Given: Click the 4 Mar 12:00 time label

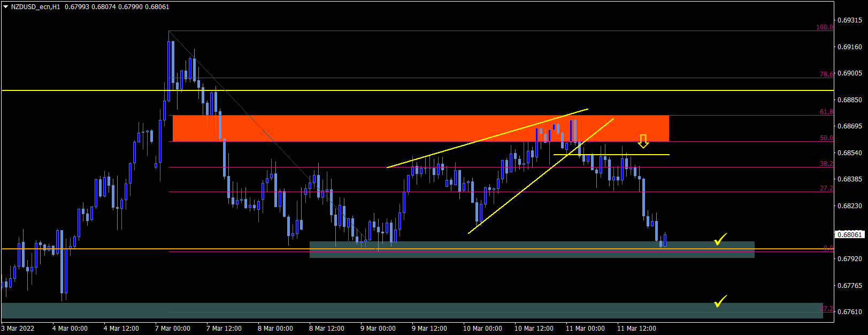Looking at the screenshot, I should (121, 329).
